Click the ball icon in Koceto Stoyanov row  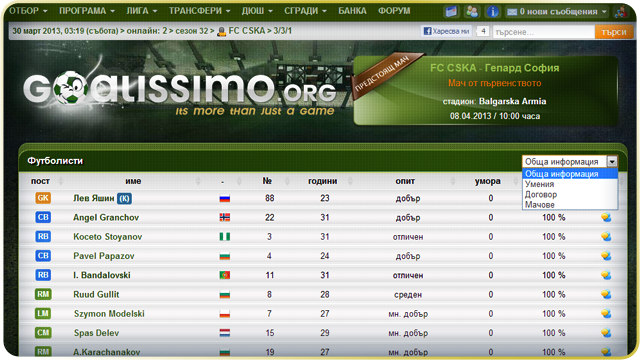pos(606,237)
